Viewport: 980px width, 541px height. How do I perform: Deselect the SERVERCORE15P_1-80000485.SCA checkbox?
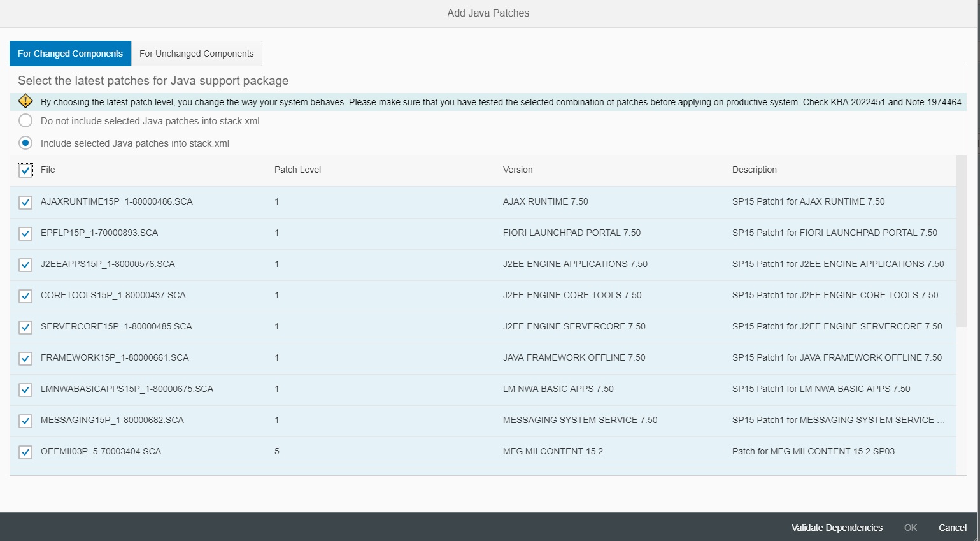pos(25,328)
